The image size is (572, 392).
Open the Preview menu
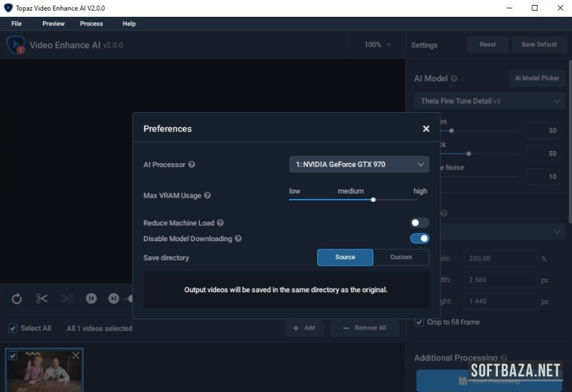tap(54, 24)
